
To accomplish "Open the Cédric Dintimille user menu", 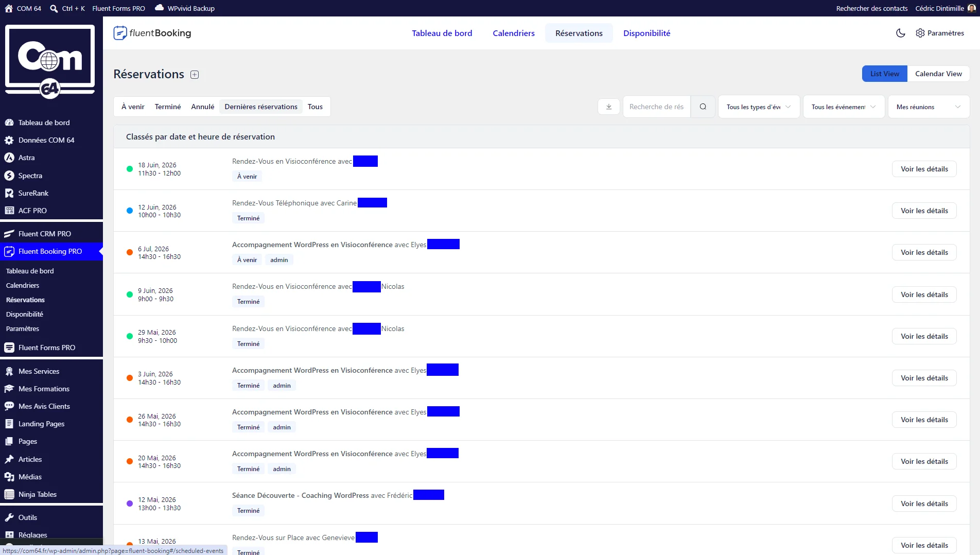I will click(944, 8).
